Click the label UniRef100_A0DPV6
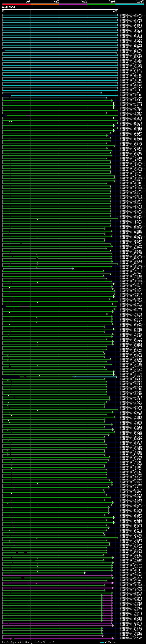This screenshot has height=644, width=146. tap(131, 314)
